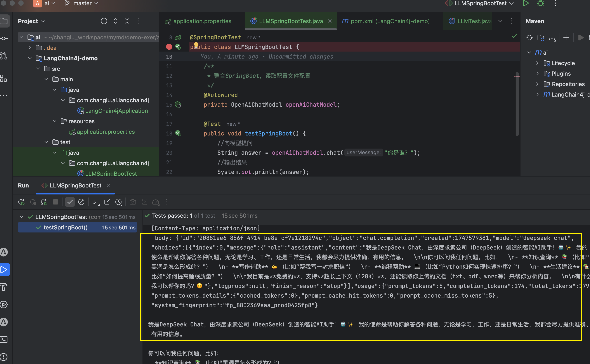
Task: Collapse all project tree nodes
Action: pos(127,21)
